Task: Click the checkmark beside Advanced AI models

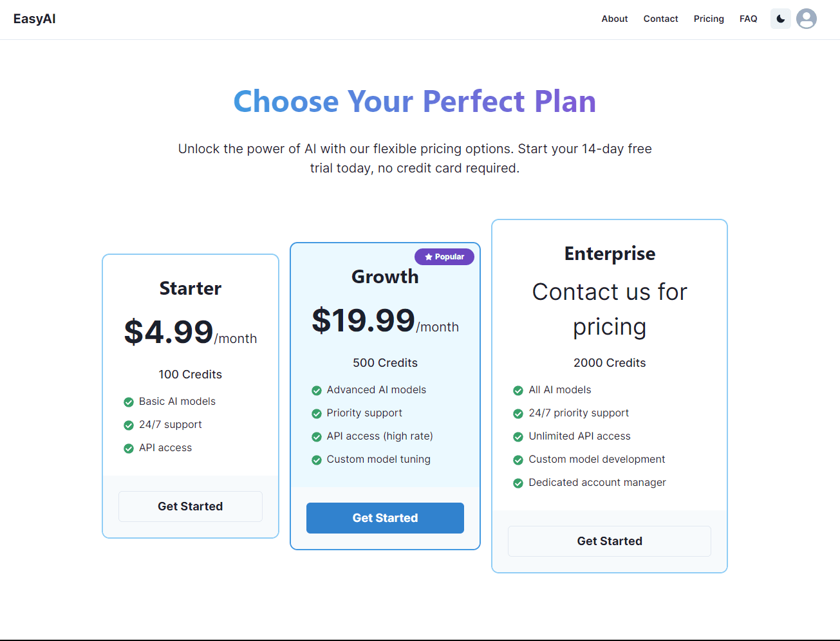Action: point(317,390)
